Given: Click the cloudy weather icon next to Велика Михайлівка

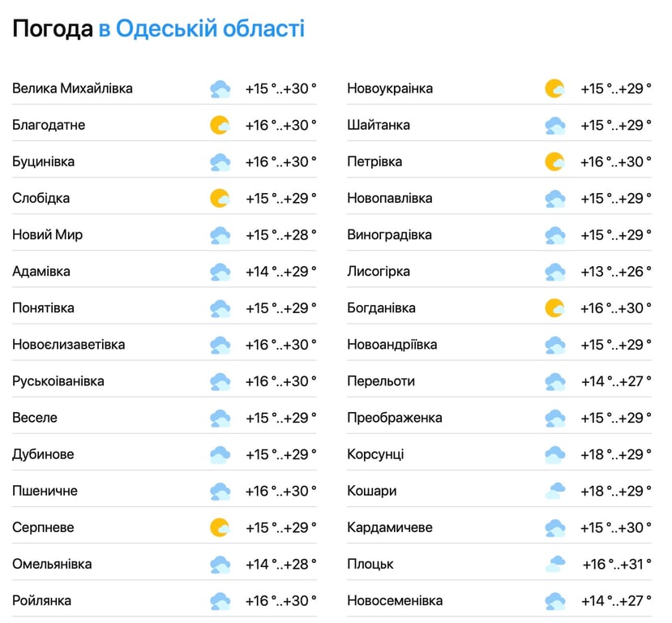Looking at the screenshot, I should click(220, 89).
